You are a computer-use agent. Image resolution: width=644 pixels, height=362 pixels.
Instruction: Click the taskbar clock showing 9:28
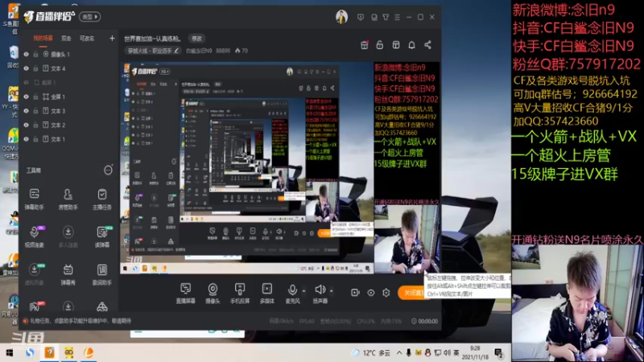point(475,352)
